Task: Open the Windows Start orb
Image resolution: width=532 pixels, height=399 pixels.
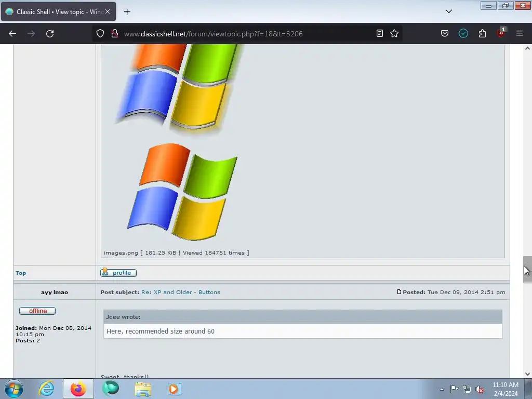Action: point(14,389)
